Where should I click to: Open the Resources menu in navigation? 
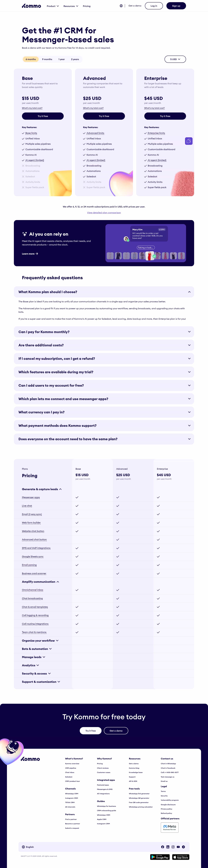pyautogui.click(x=71, y=6)
